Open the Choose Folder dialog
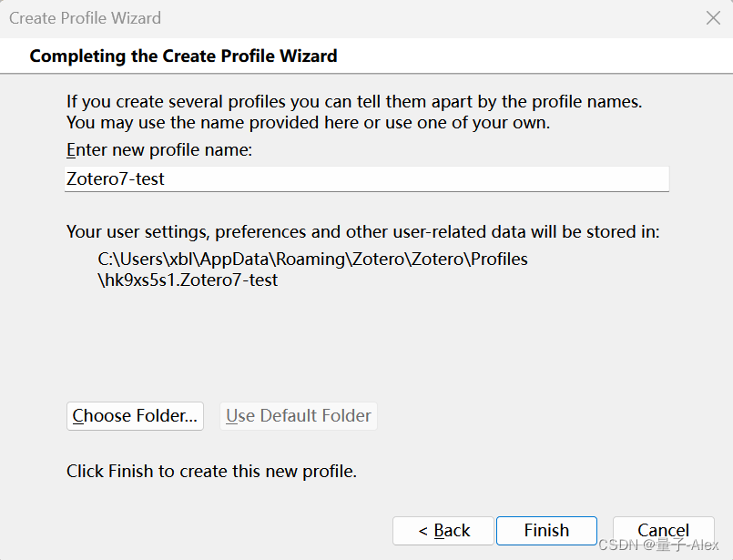Image resolution: width=733 pixels, height=560 pixels. 135,415
